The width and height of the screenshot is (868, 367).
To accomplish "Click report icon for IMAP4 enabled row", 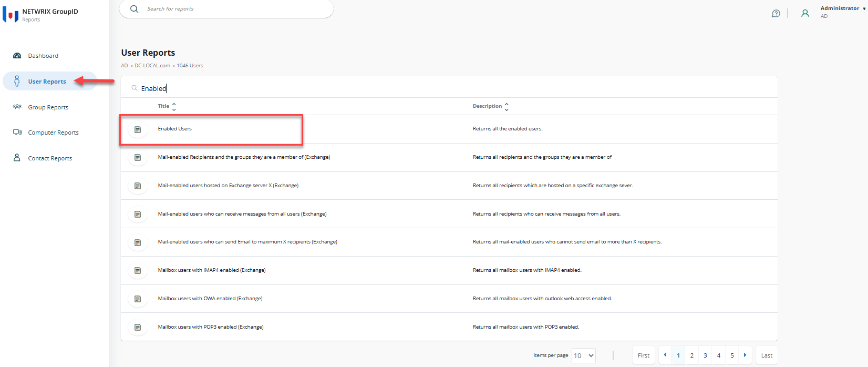I will click(x=138, y=271).
